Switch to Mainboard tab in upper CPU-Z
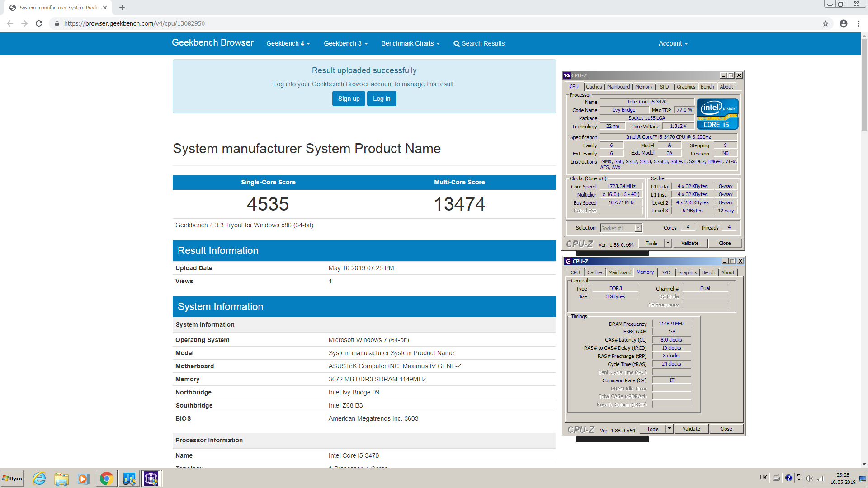This screenshot has height=488, width=868. 618,87
